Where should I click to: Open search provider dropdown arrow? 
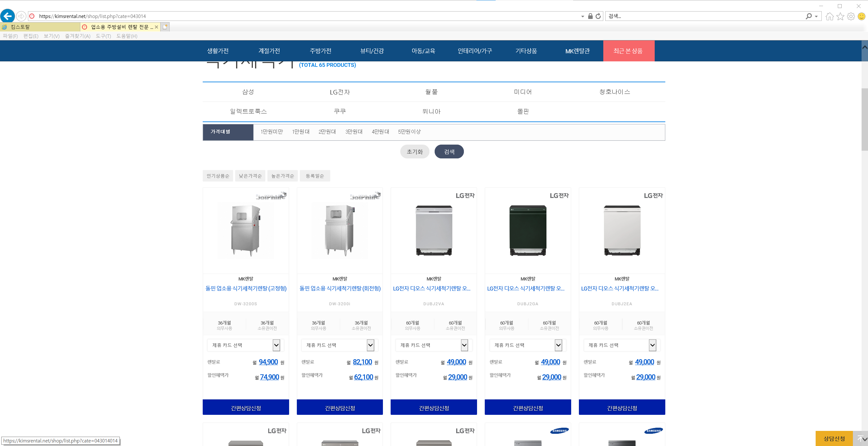pyautogui.click(x=816, y=16)
